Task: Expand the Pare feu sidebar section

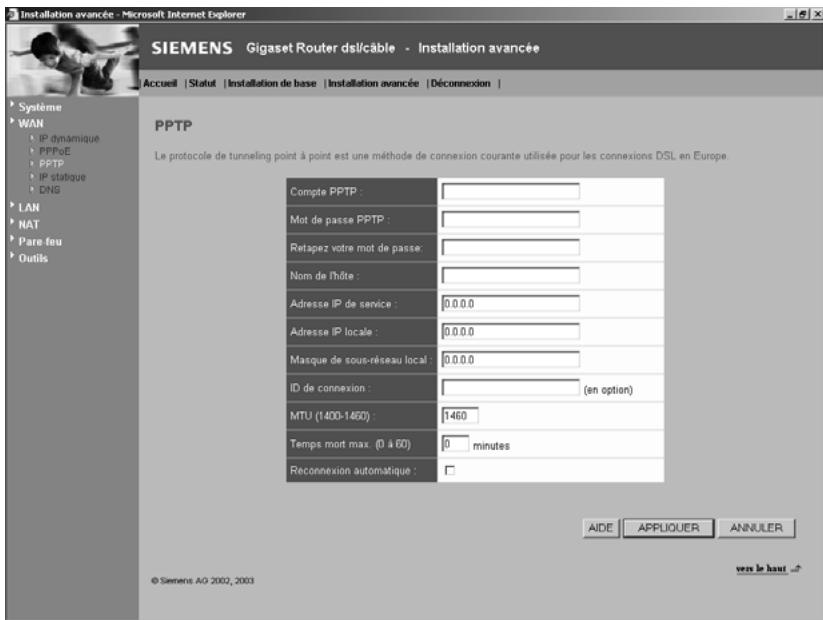Action: [40, 241]
